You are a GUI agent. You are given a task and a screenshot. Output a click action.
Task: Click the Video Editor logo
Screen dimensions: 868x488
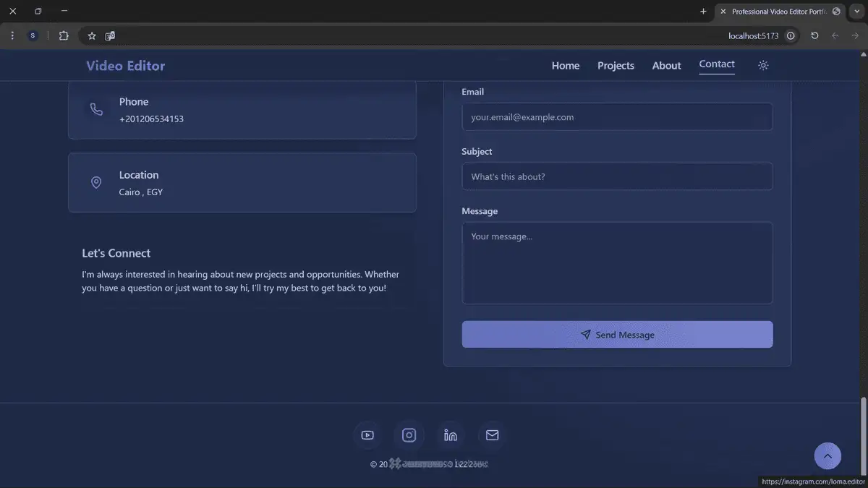pyautogui.click(x=126, y=65)
